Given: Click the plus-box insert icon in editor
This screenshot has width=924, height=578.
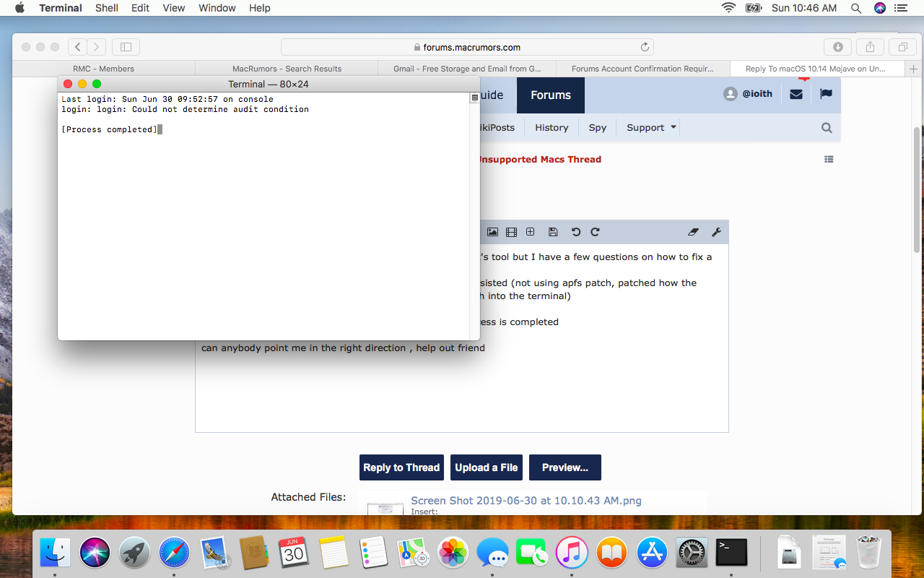Looking at the screenshot, I should (x=530, y=232).
